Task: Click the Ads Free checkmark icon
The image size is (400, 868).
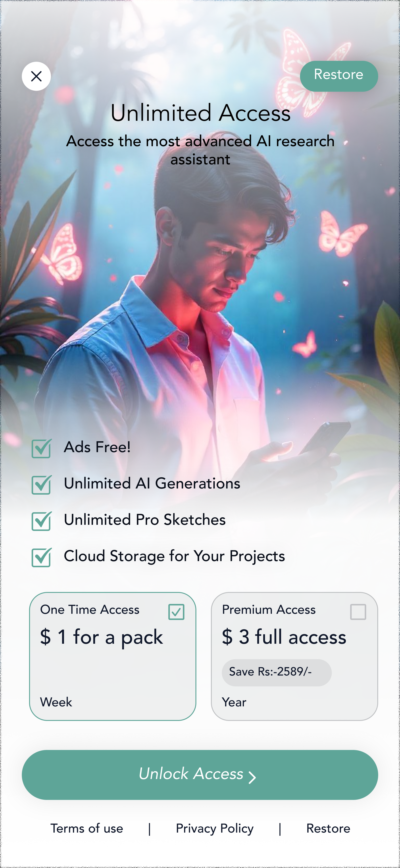Action: (42, 448)
